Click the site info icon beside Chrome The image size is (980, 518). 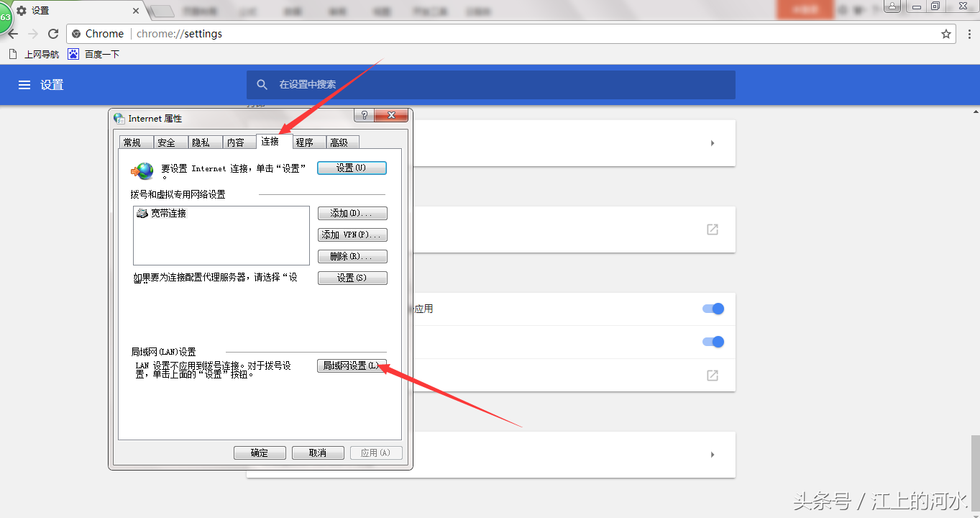(77, 34)
